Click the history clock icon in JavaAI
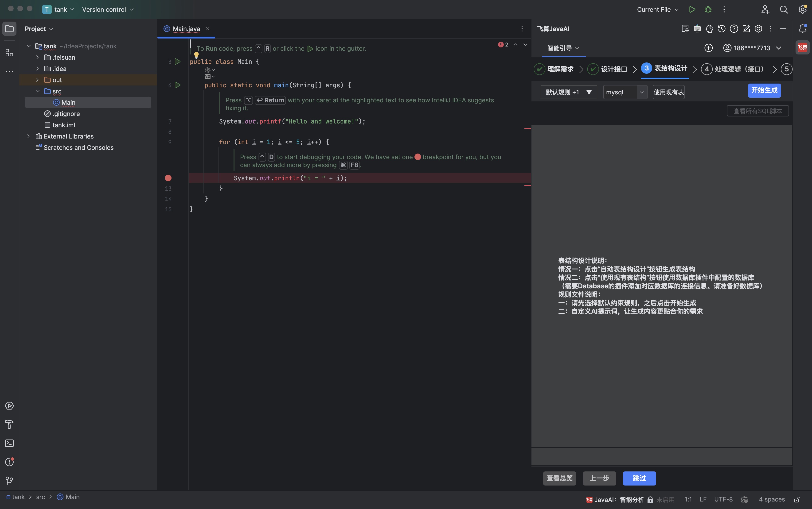 721,29
